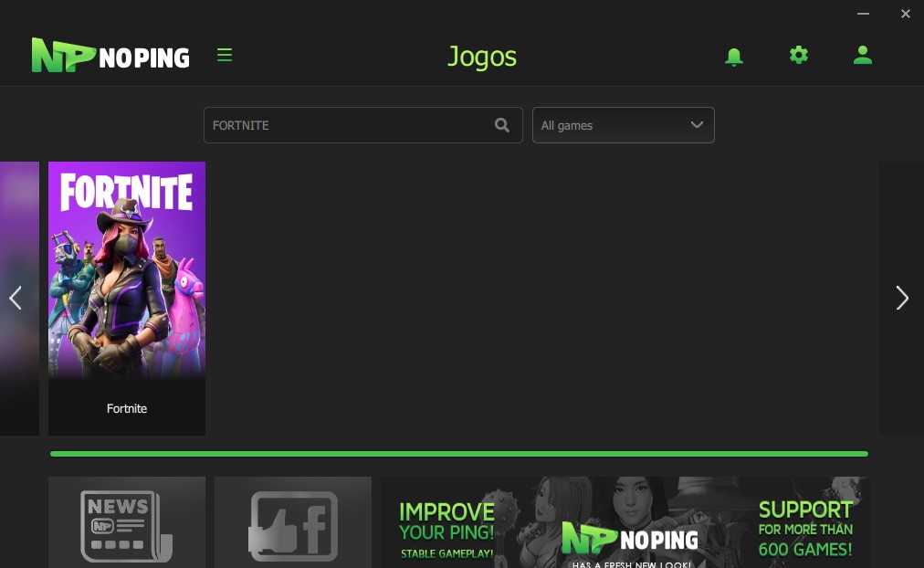Minimize the NoPing window
The height and width of the screenshot is (568, 924).
click(863, 14)
